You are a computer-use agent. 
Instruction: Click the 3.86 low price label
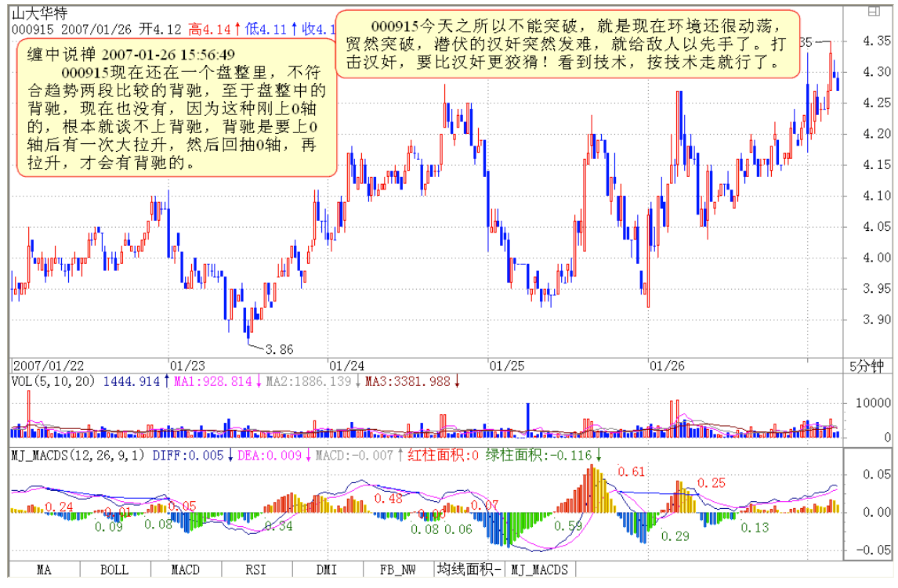pyautogui.click(x=280, y=349)
